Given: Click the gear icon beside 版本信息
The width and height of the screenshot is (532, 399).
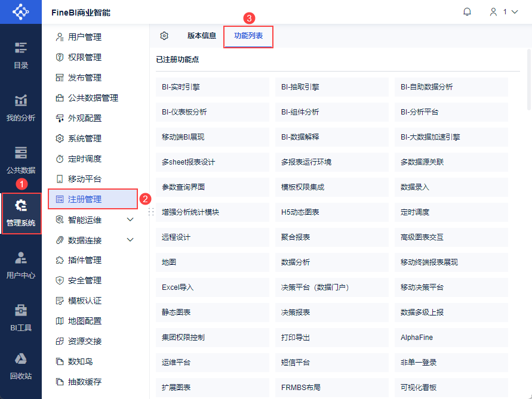Looking at the screenshot, I should tap(164, 36).
